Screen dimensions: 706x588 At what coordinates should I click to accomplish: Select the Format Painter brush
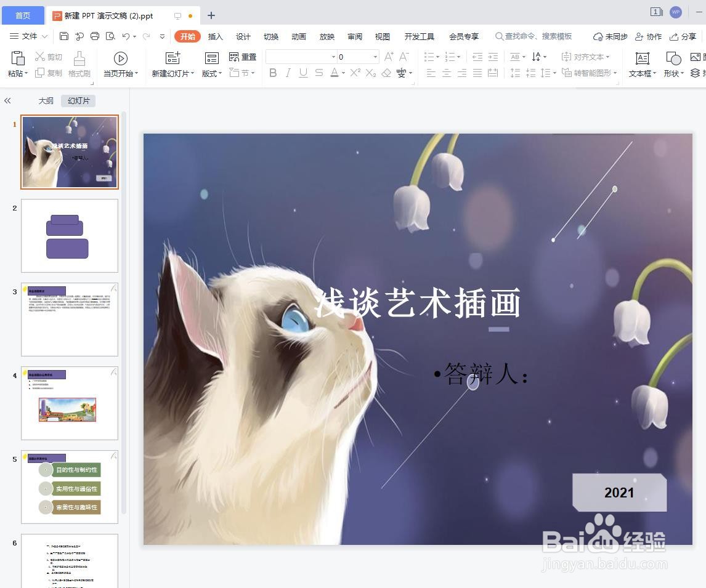tap(79, 64)
